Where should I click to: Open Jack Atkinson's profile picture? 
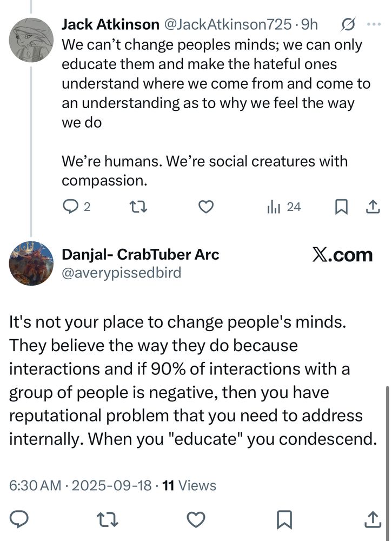tap(31, 39)
